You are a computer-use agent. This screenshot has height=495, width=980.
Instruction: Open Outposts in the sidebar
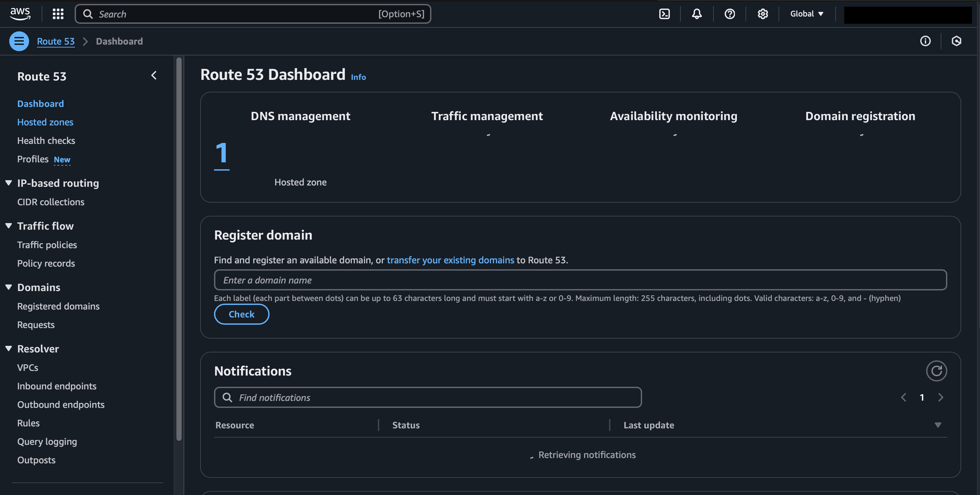point(36,460)
